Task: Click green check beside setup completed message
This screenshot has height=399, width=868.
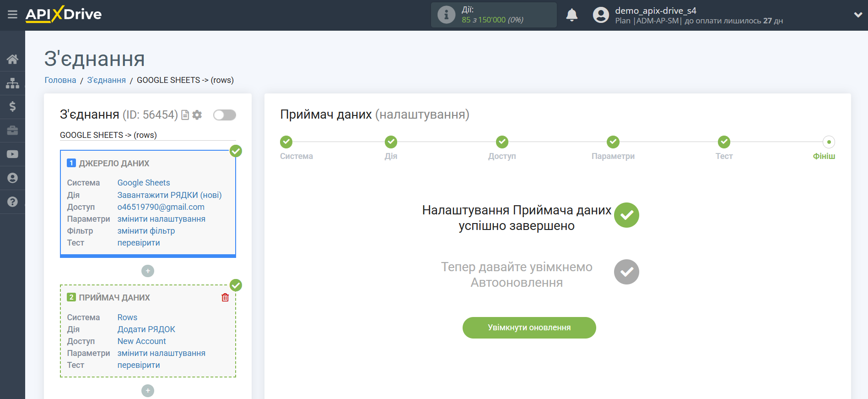Action: tap(626, 215)
